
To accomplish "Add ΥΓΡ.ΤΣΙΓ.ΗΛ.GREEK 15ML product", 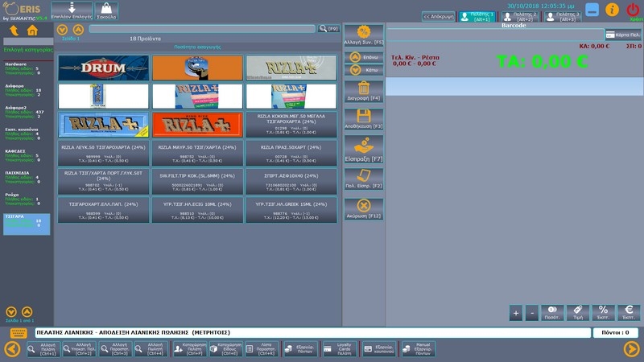I will pos(291,210).
